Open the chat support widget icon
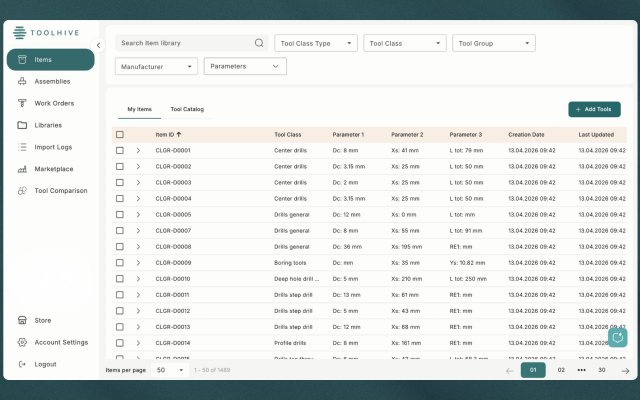This screenshot has height=400, width=640. pos(618,337)
